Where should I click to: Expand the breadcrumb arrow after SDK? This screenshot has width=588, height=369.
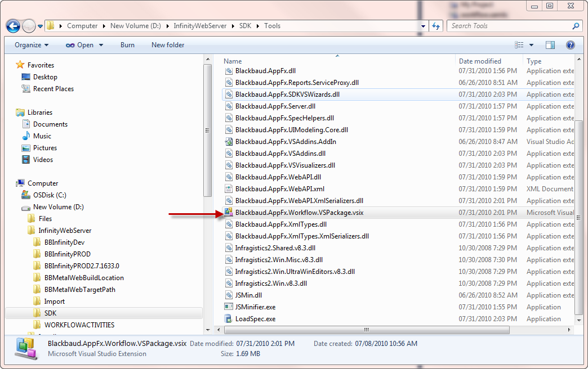click(x=258, y=26)
